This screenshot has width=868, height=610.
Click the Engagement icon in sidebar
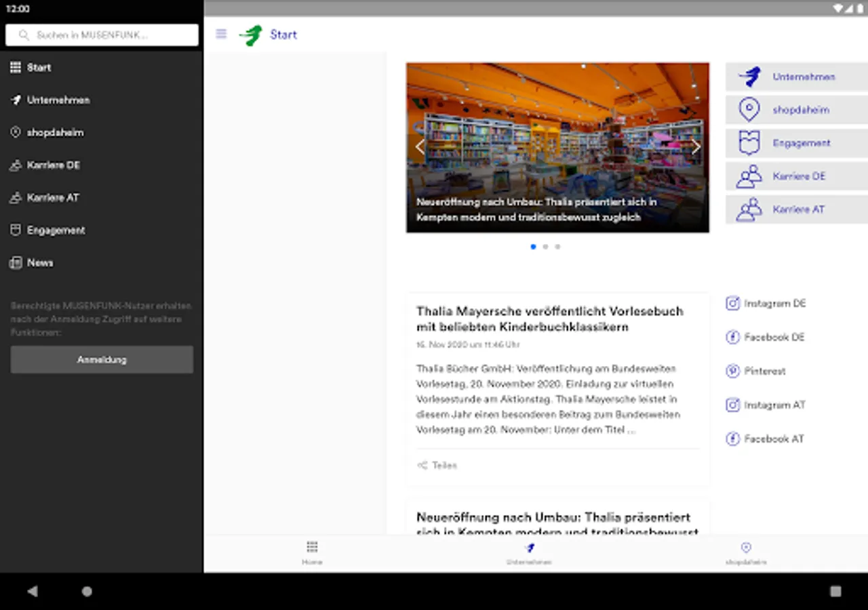click(16, 230)
